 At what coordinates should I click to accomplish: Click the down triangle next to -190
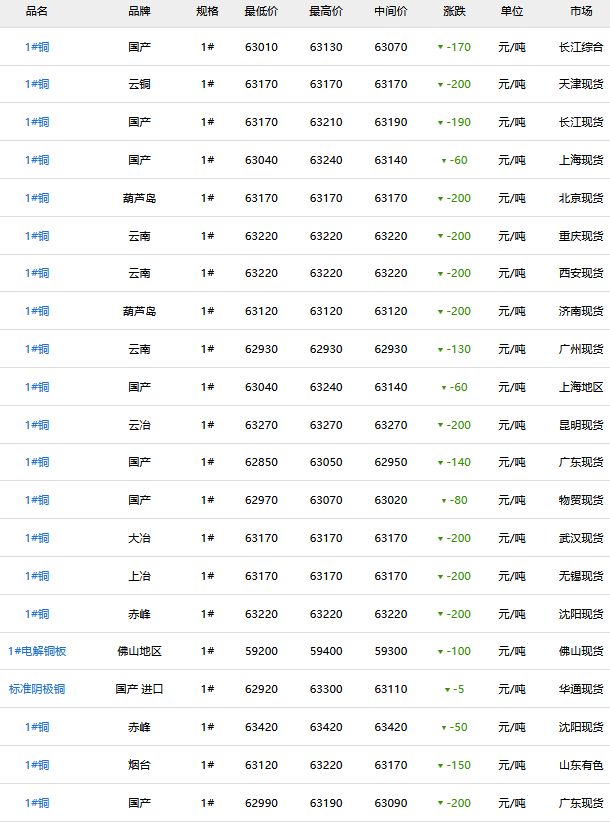440,123
